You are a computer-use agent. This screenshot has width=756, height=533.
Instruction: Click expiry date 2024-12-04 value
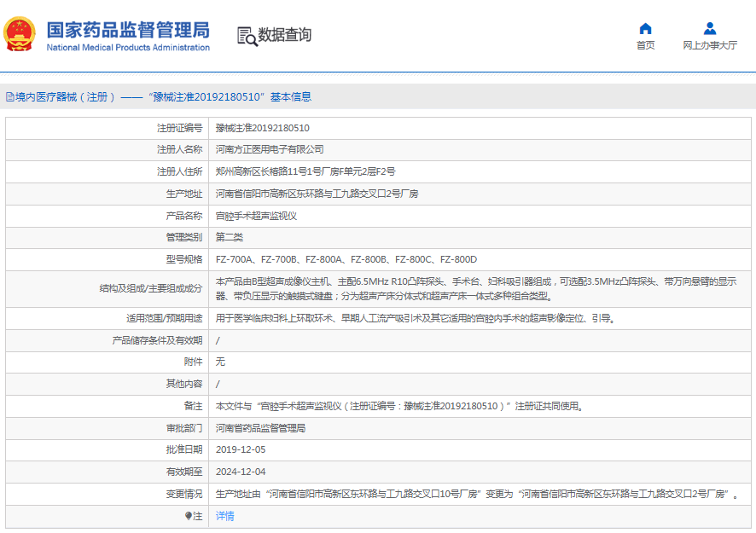point(241,472)
